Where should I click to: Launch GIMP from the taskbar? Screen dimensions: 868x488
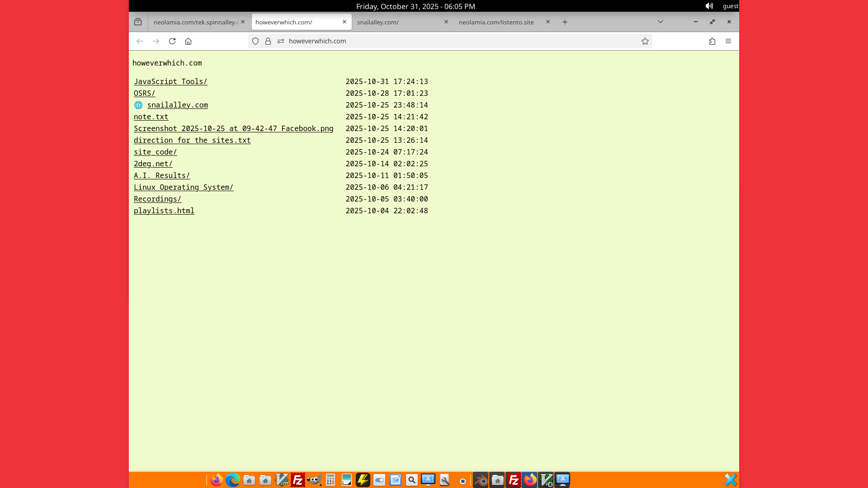(x=314, y=480)
